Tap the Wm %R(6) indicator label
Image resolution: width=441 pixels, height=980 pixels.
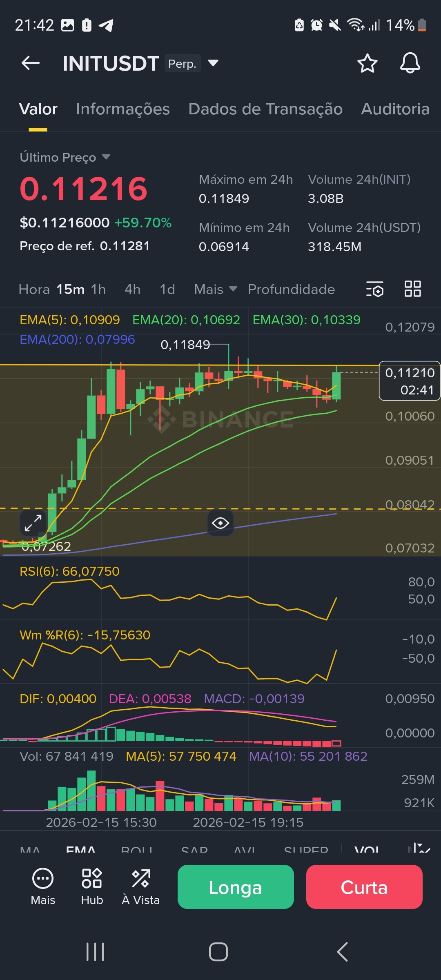click(x=85, y=635)
